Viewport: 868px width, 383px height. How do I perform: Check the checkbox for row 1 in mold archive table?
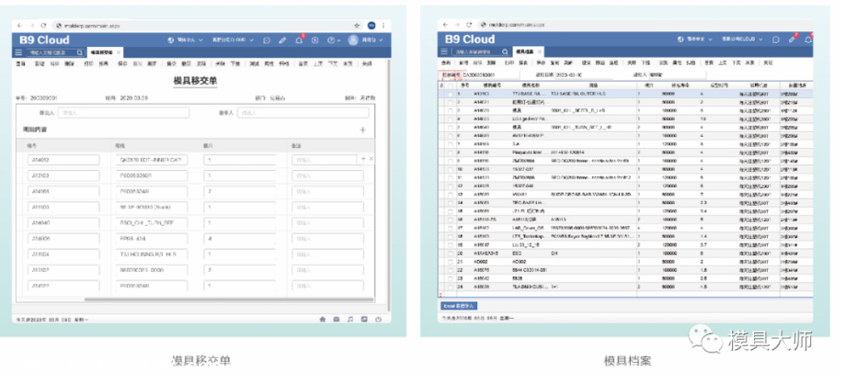tap(449, 94)
